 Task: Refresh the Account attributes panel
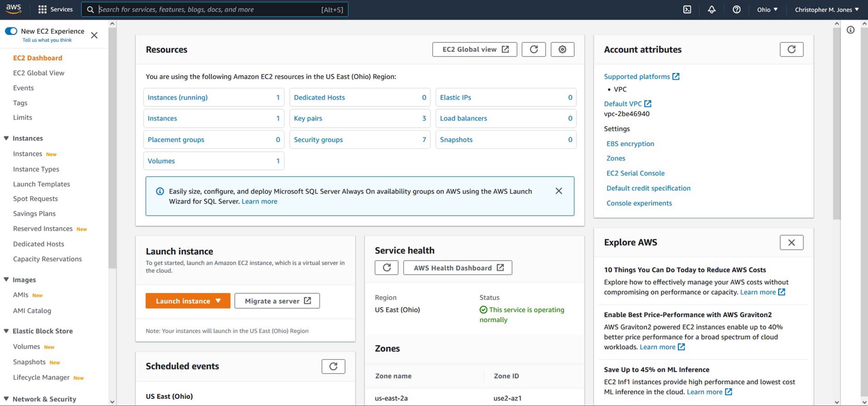click(x=791, y=49)
